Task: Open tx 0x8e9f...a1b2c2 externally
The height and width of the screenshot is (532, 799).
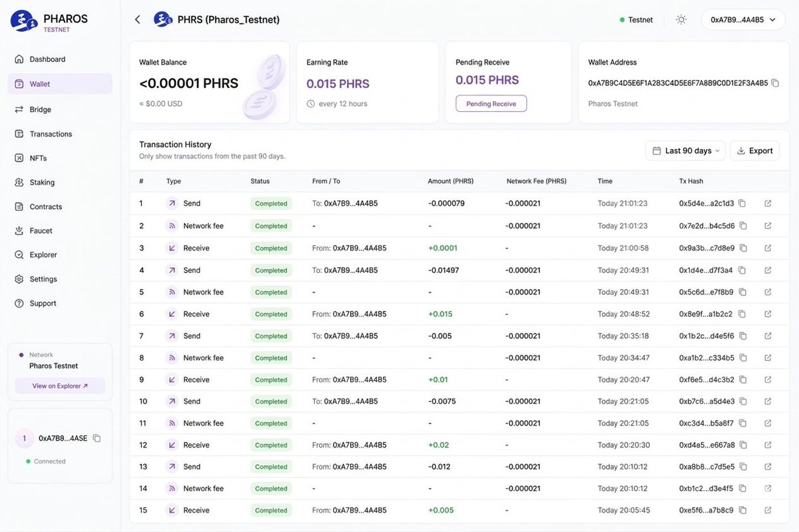Action: point(768,314)
